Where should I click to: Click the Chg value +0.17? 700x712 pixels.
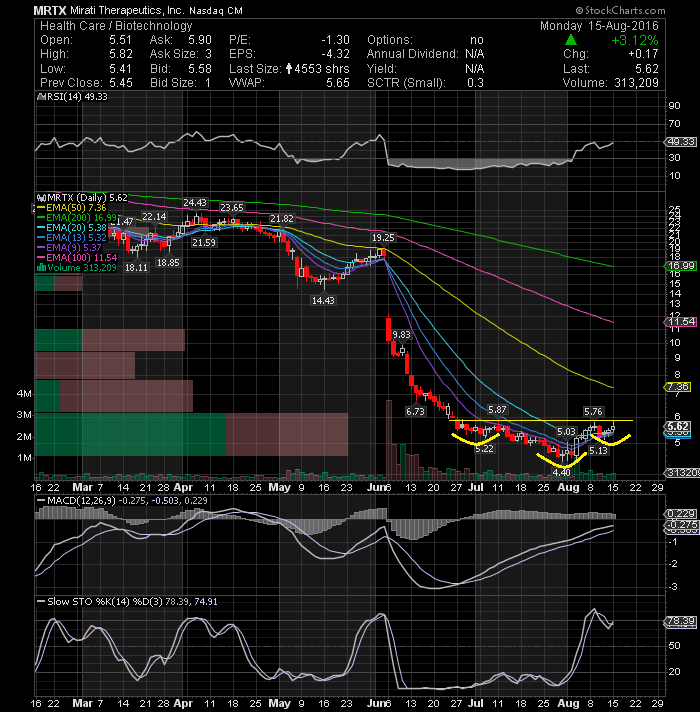point(643,54)
